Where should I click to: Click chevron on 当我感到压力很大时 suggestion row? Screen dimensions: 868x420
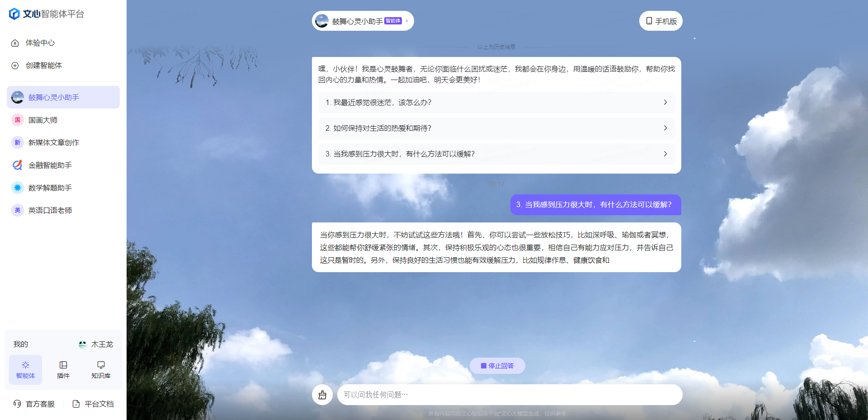pos(665,154)
